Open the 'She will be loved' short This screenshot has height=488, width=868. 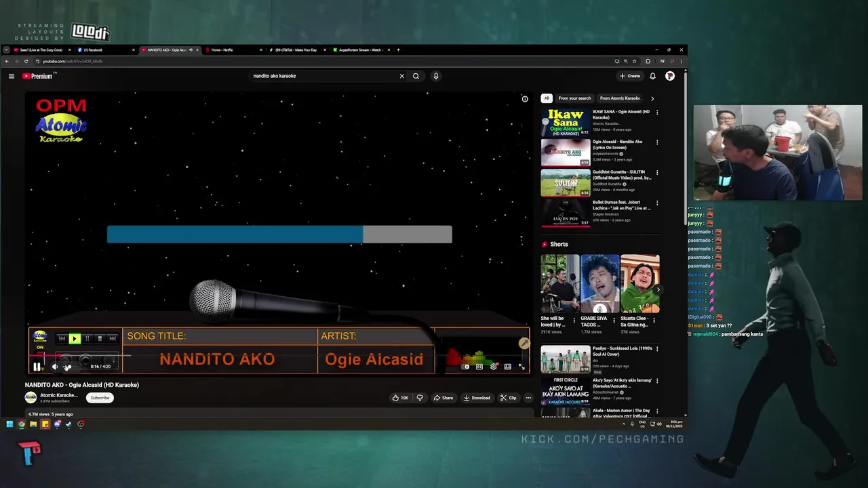tap(560, 284)
